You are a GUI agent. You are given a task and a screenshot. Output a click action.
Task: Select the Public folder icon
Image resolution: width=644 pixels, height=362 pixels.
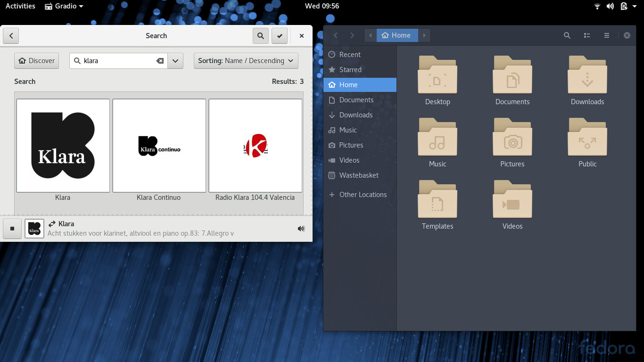[x=587, y=137]
